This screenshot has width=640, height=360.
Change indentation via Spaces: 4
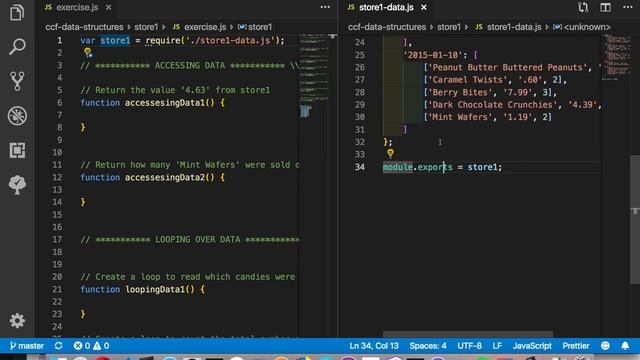428,346
